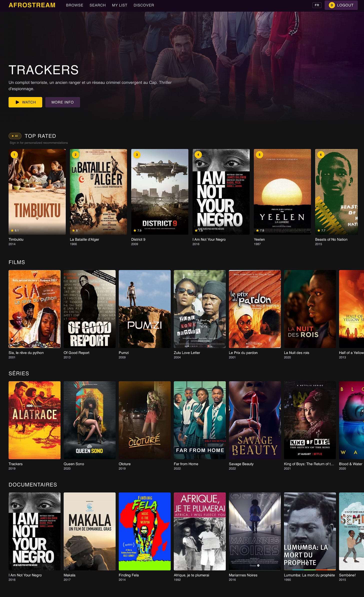Select the Of Good Report poster
The image size is (364, 597).
coord(89,309)
